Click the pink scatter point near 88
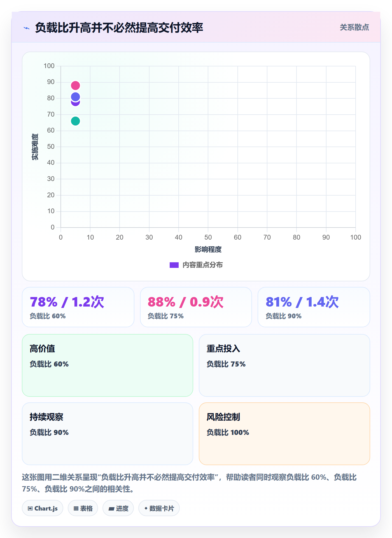The width and height of the screenshot is (392, 538). coord(75,85)
